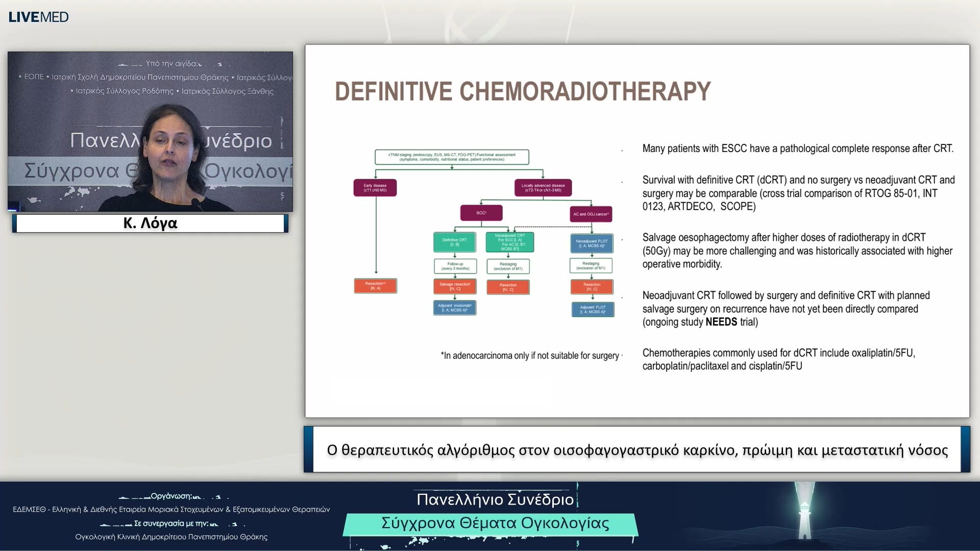This screenshot has width=980, height=551.
Task: Click the Locally advanced disease box
Action: pos(543,188)
